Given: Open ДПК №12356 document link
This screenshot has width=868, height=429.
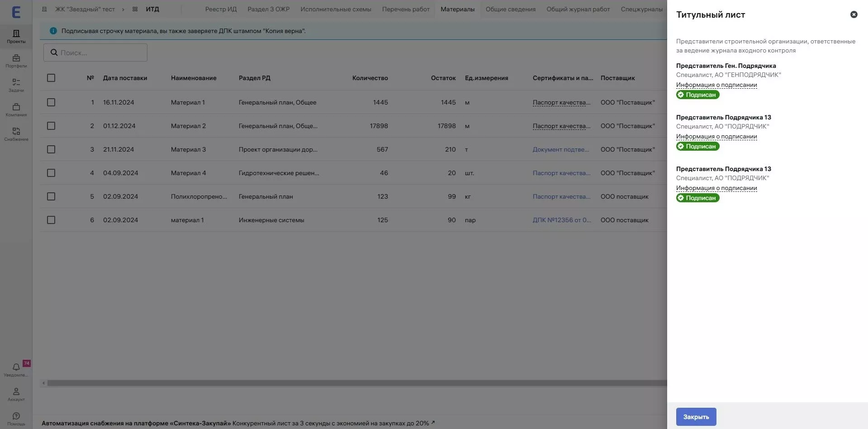Looking at the screenshot, I should [561, 220].
